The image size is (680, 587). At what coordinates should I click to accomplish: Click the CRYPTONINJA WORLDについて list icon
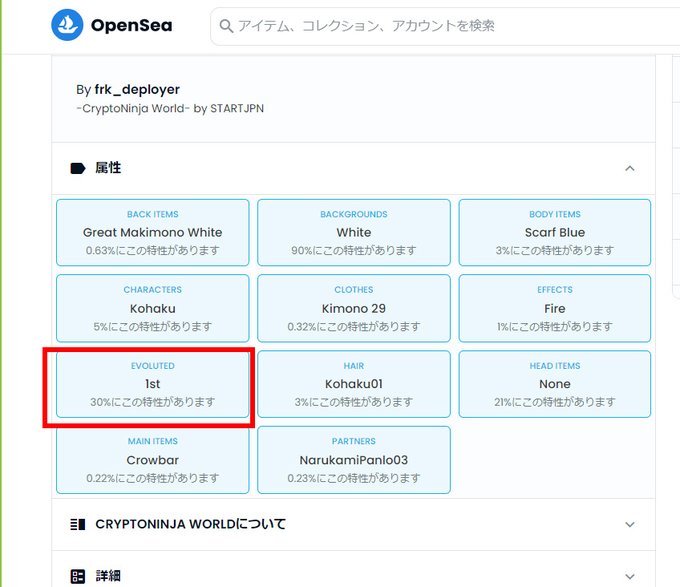(78, 525)
